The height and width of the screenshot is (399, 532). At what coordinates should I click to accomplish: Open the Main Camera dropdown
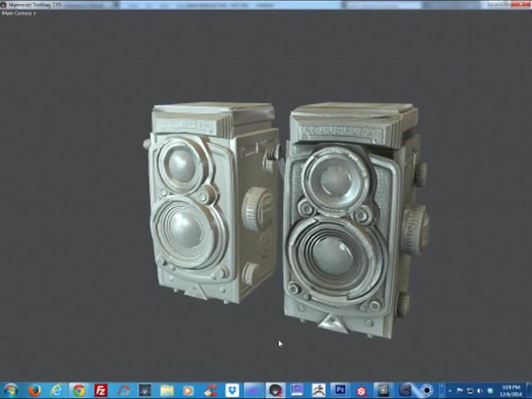click(x=18, y=13)
